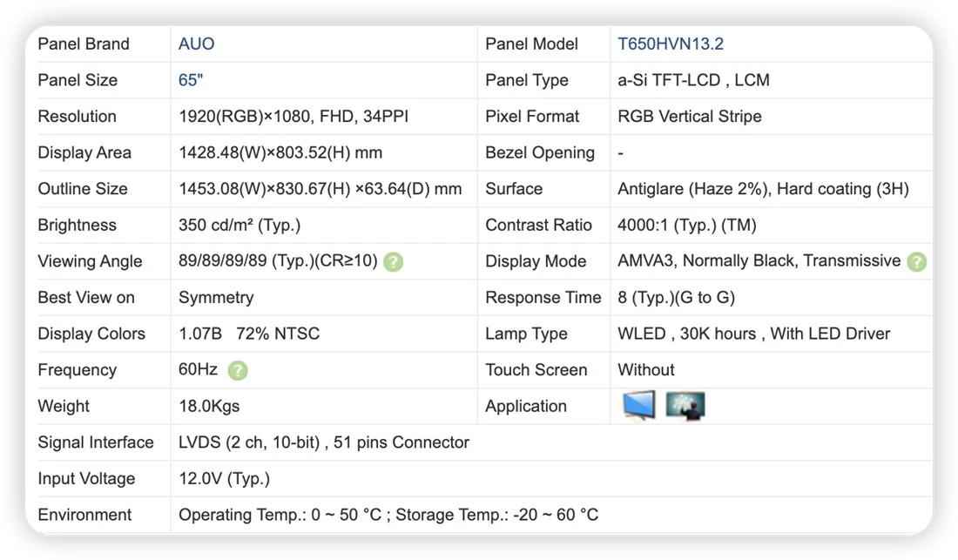Click the Touch Screen label

(x=536, y=369)
